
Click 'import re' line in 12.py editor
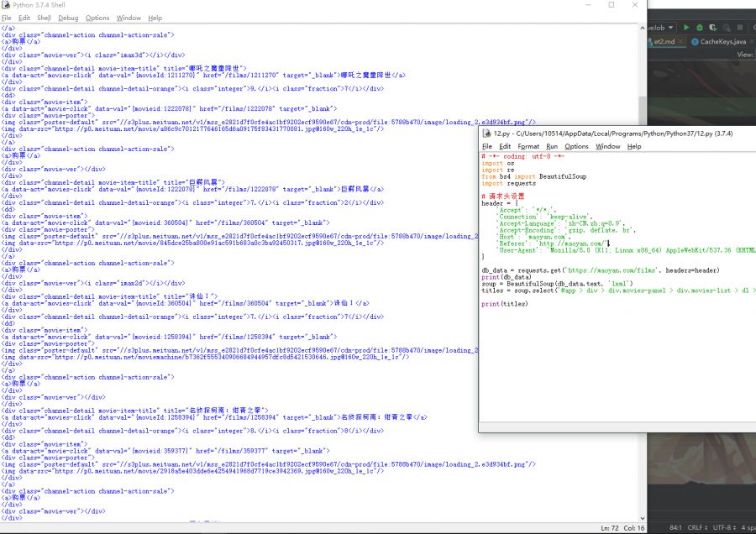tap(497, 170)
